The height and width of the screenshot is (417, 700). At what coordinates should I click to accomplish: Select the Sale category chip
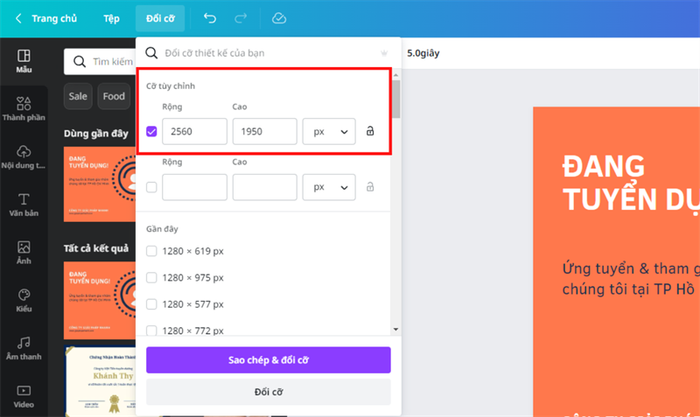coord(78,96)
